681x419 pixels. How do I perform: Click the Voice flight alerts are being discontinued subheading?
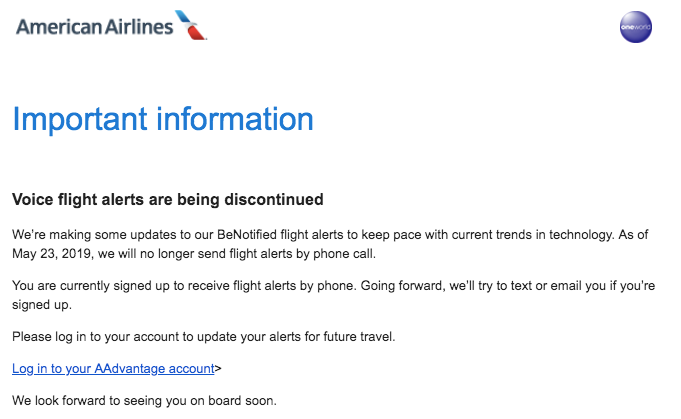click(x=168, y=200)
